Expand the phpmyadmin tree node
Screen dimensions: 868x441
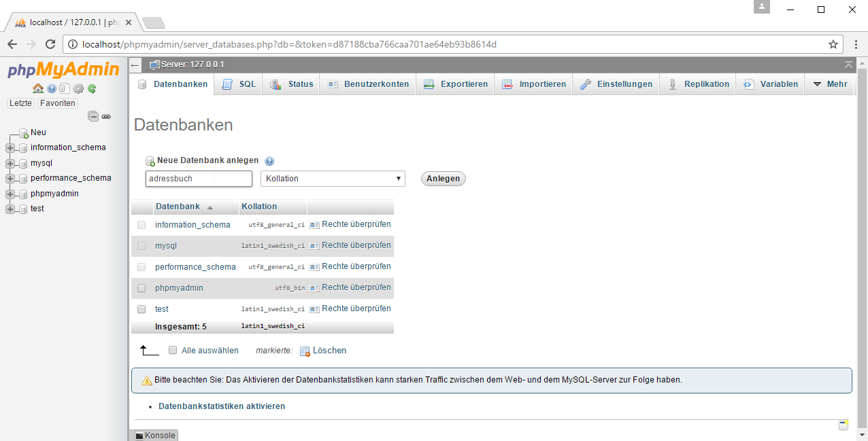point(10,194)
